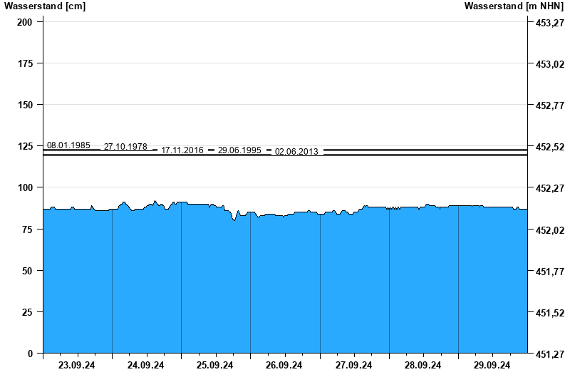This screenshot has width=570, height=392.
Task: Click the 23.09.24 date label
Action: [x=77, y=366]
